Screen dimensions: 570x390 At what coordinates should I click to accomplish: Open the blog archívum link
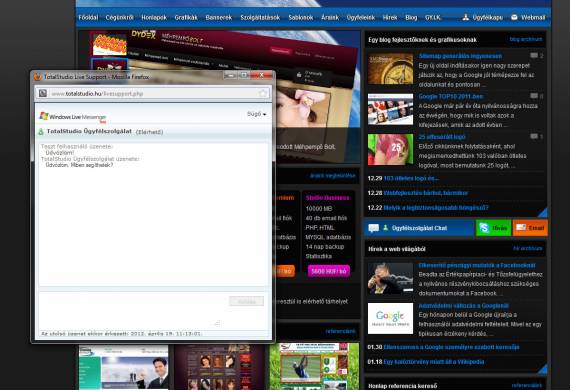click(526, 39)
